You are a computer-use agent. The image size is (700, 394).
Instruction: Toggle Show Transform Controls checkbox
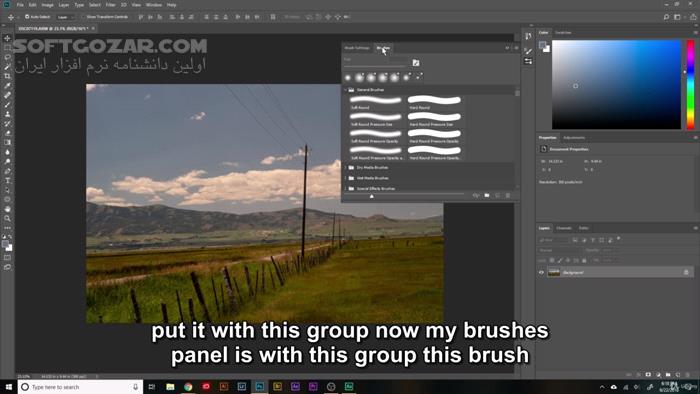pos(83,17)
